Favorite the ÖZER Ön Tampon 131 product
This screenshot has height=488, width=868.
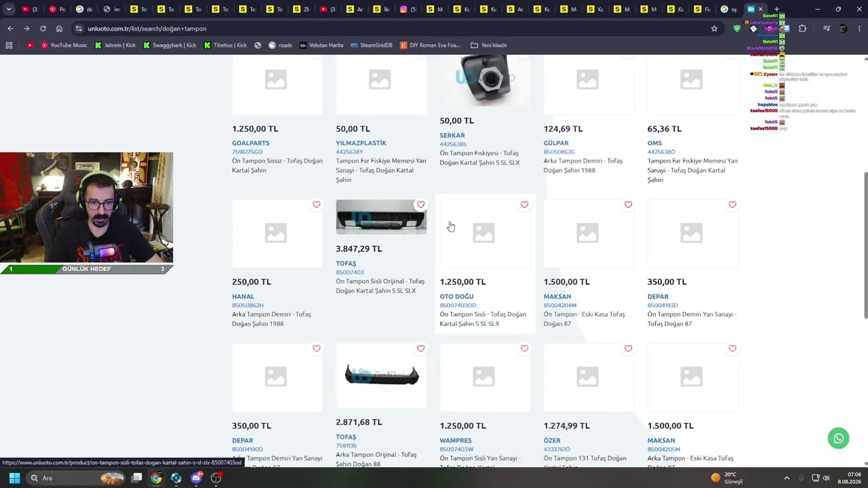[628, 348]
